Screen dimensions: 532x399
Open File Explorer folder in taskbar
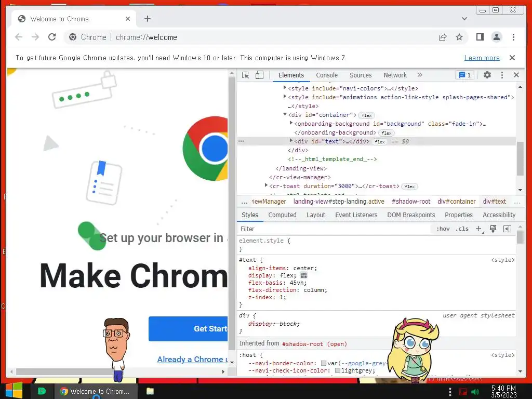[150, 391]
